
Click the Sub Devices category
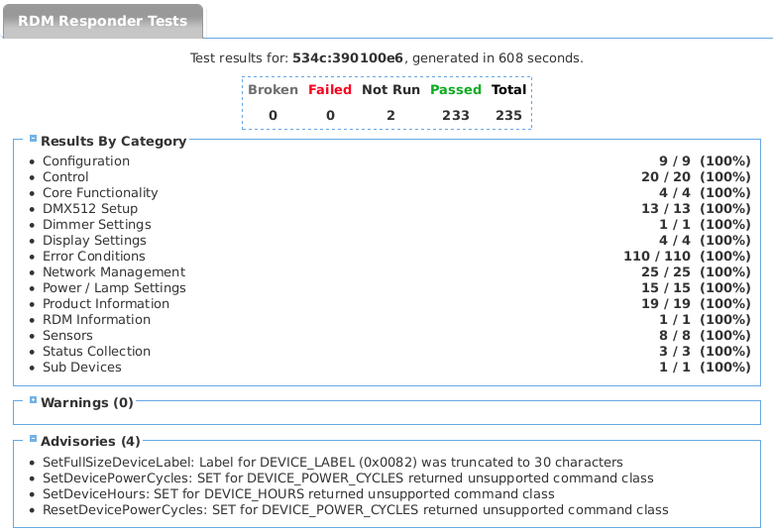(x=82, y=367)
